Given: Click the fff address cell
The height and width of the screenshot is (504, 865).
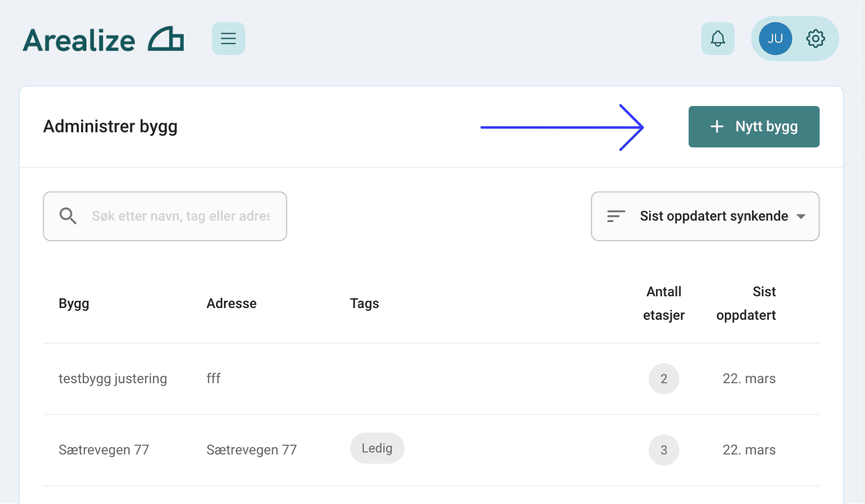Looking at the screenshot, I should (213, 378).
